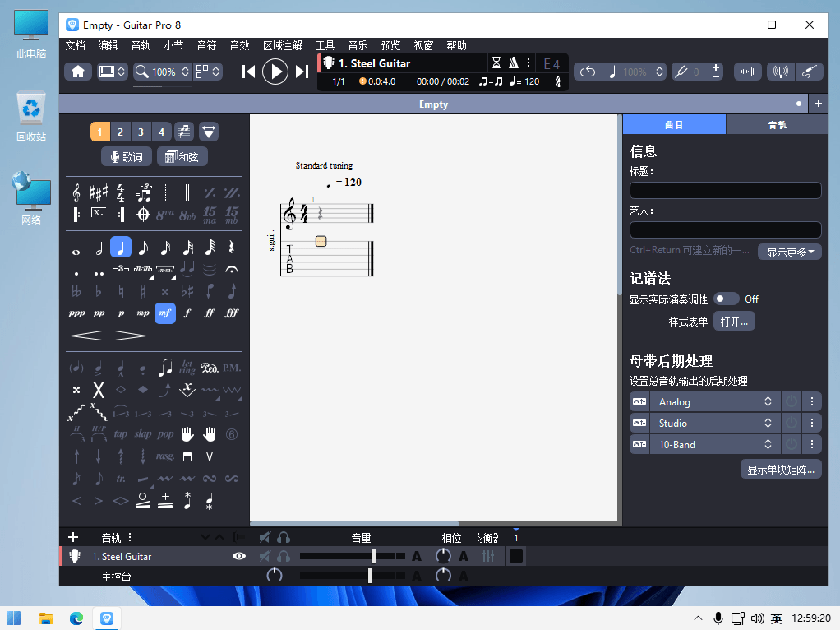This screenshot has width=840, height=630.
Task: Start playback with the play button
Action: point(275,72)
